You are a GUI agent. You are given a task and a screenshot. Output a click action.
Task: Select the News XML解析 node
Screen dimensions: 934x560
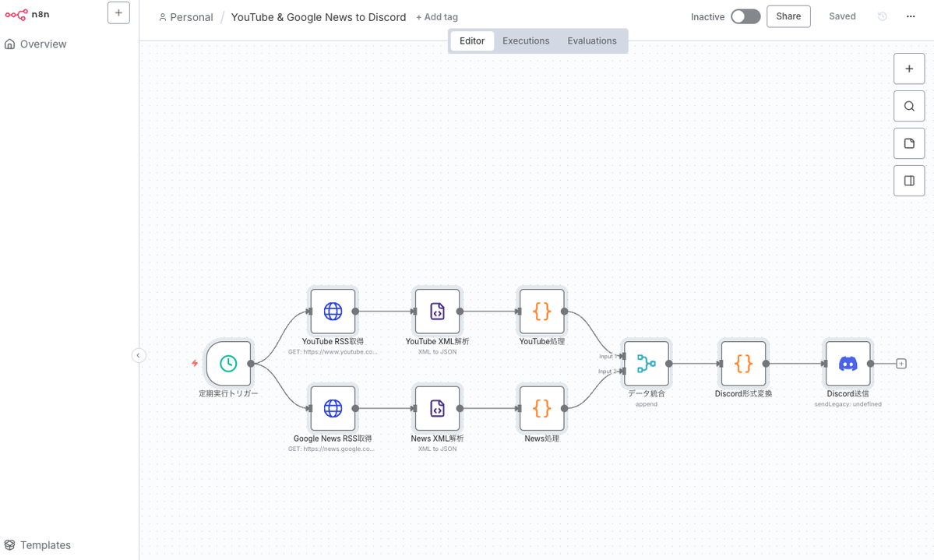point(437,408)
